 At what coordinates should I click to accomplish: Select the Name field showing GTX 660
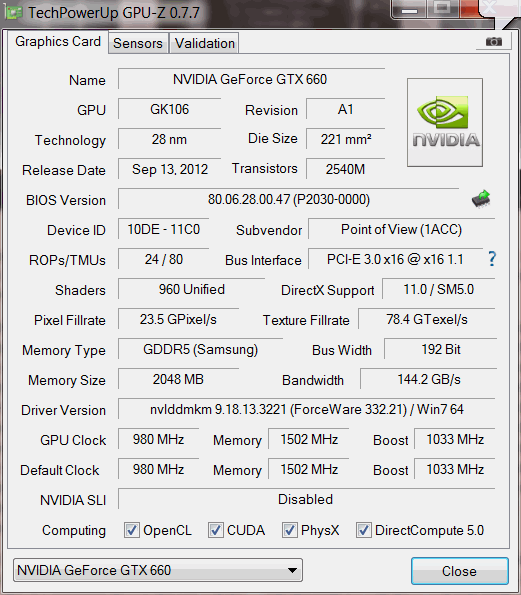click(x=252, y=79)
